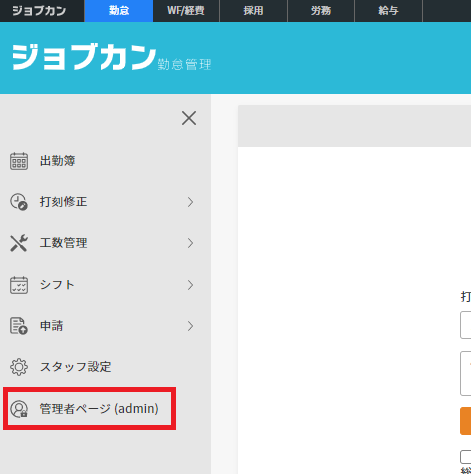Click the 管理者ページ user lock icon
The height and width of the screenshot is (474, 471).
[x=19, y=409]
